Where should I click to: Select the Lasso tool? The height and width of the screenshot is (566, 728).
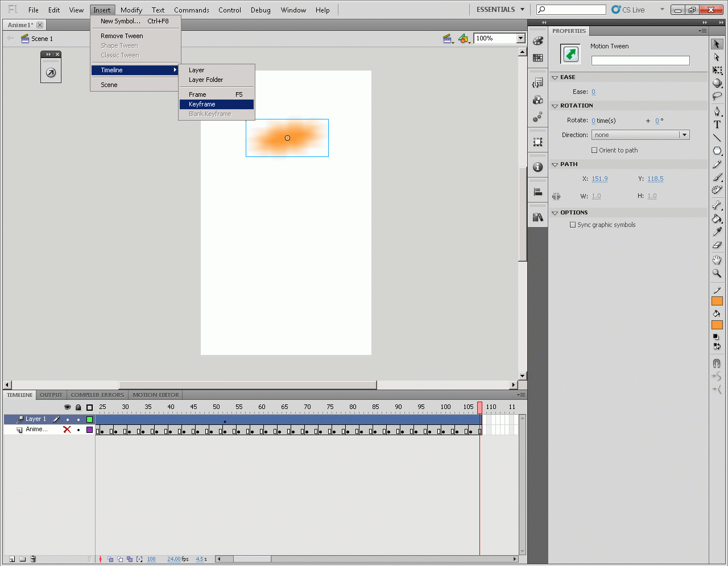(717, 96)
